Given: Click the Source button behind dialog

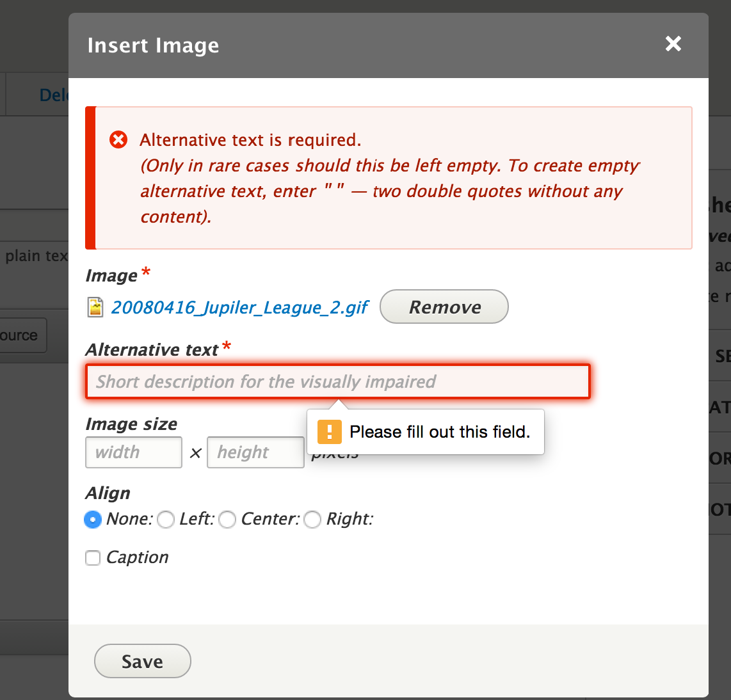Looking at the screenshot, I should [22, 335].
